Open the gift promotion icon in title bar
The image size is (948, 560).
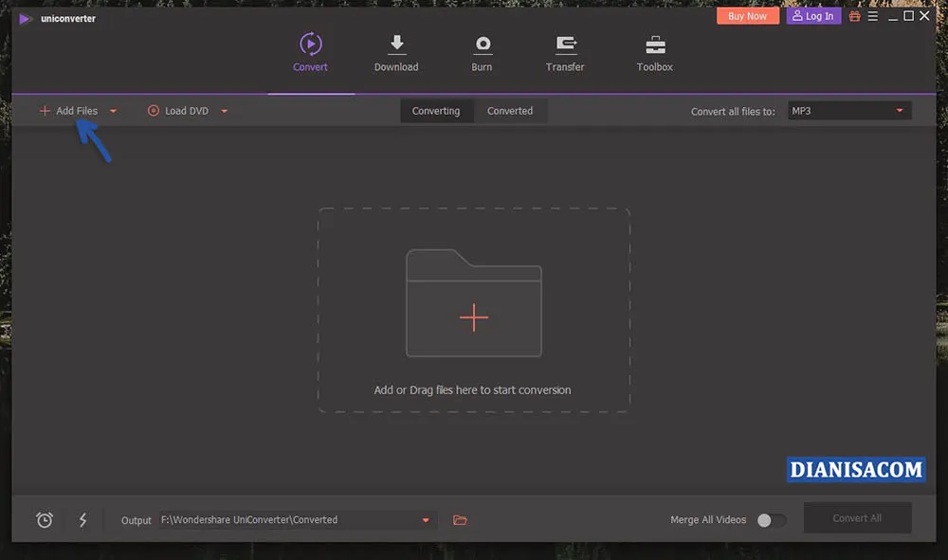(x=854, y=15)
